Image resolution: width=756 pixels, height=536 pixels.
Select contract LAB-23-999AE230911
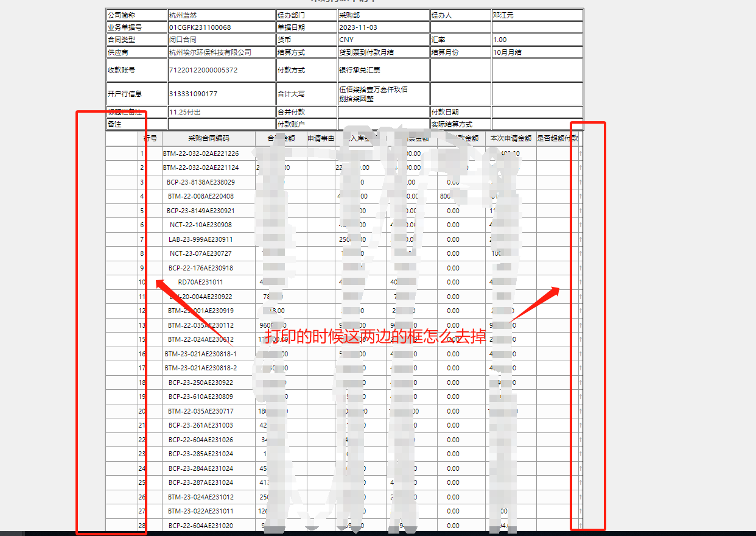pos(201,239)
